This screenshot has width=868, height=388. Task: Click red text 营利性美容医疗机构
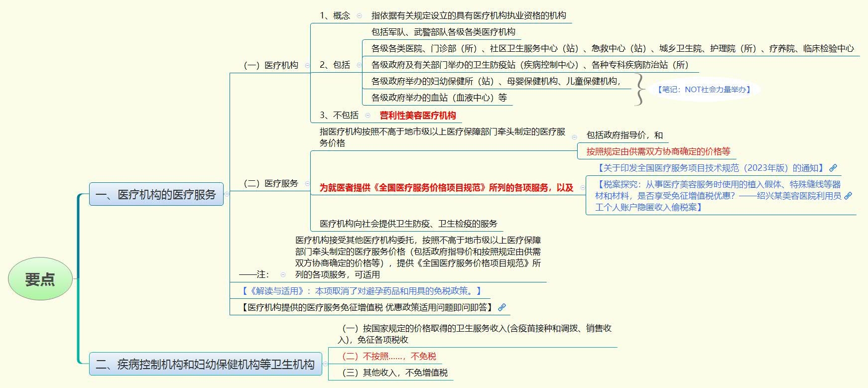(x=418, y=116)
